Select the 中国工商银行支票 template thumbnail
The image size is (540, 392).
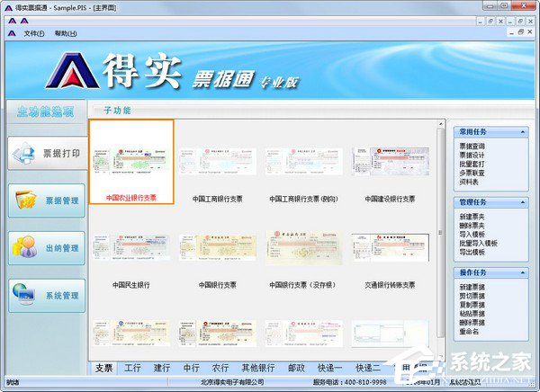(218, 162)
